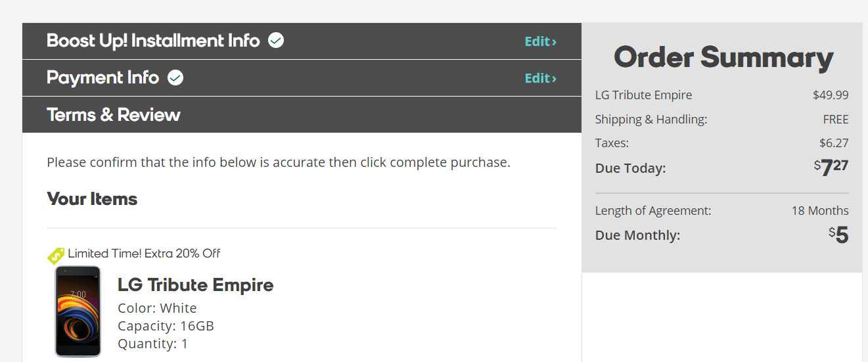Expand the Boost Up! Installment Info header

152,41
